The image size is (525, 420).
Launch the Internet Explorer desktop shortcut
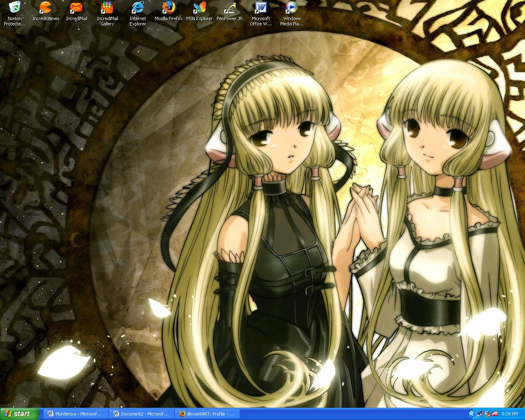[x=138, y=14]
